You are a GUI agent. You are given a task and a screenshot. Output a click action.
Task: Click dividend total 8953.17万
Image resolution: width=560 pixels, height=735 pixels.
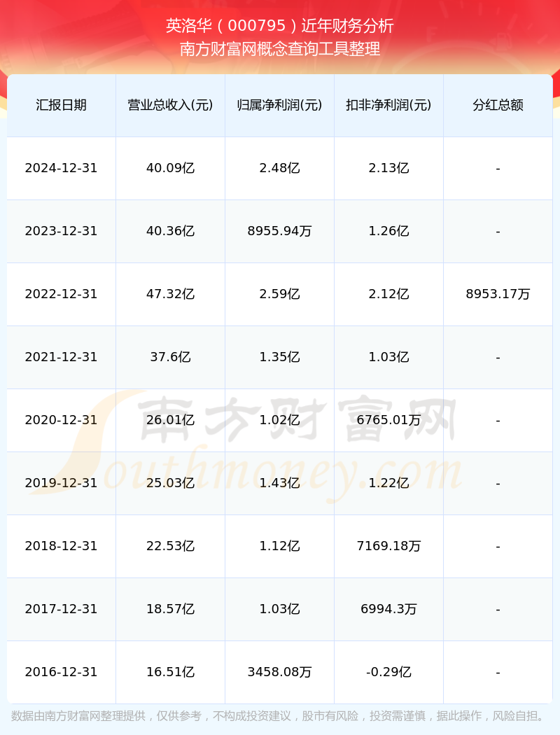(x=498, y=294)
